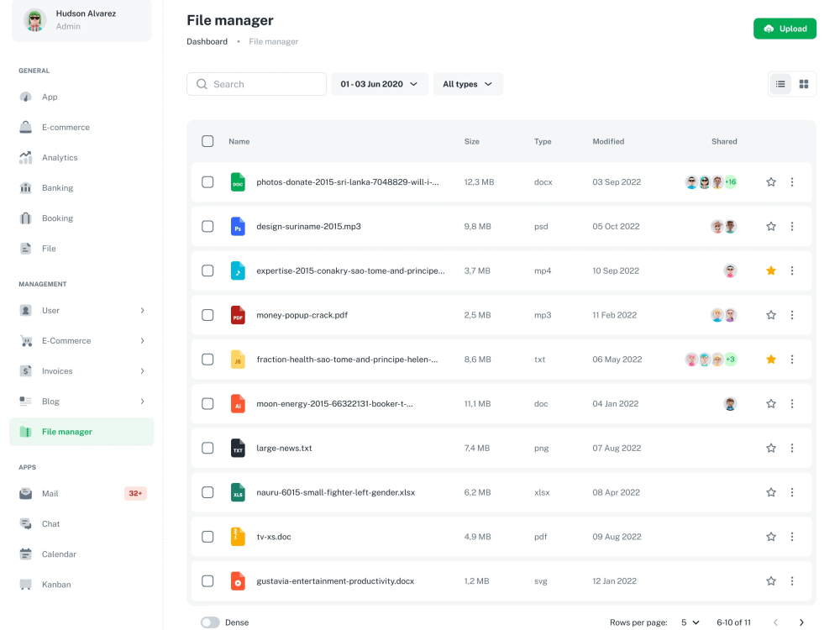The height and width of the screenshot is (630, 840).
Task: Sort by the Name column header
Action: tap(239, 141)
